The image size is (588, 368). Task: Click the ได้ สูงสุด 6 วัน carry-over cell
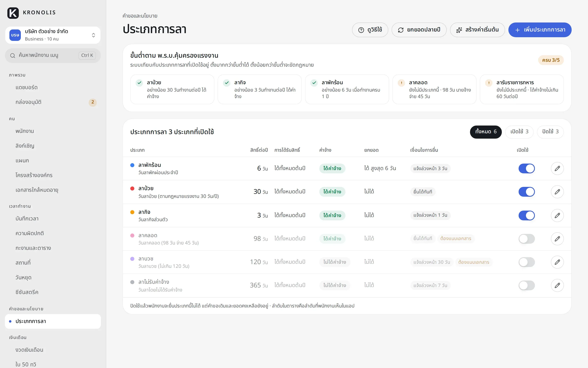point(380,168)
